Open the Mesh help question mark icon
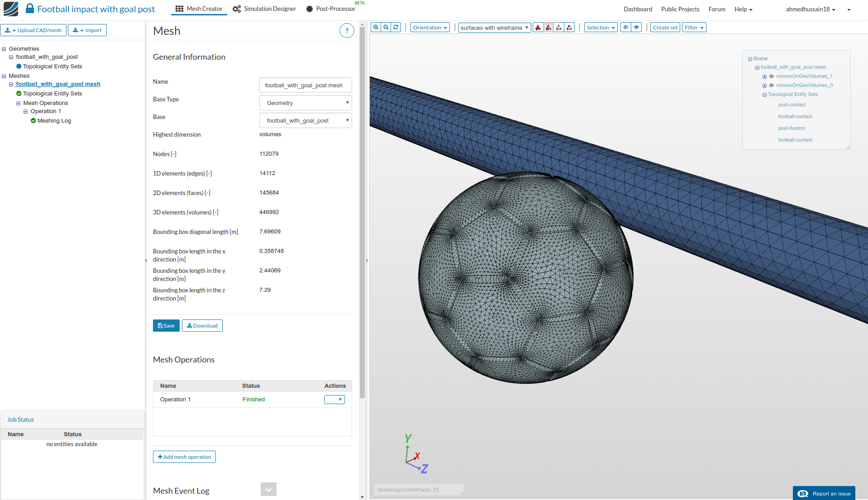The image size is (868, 500). tap(347, 31)
